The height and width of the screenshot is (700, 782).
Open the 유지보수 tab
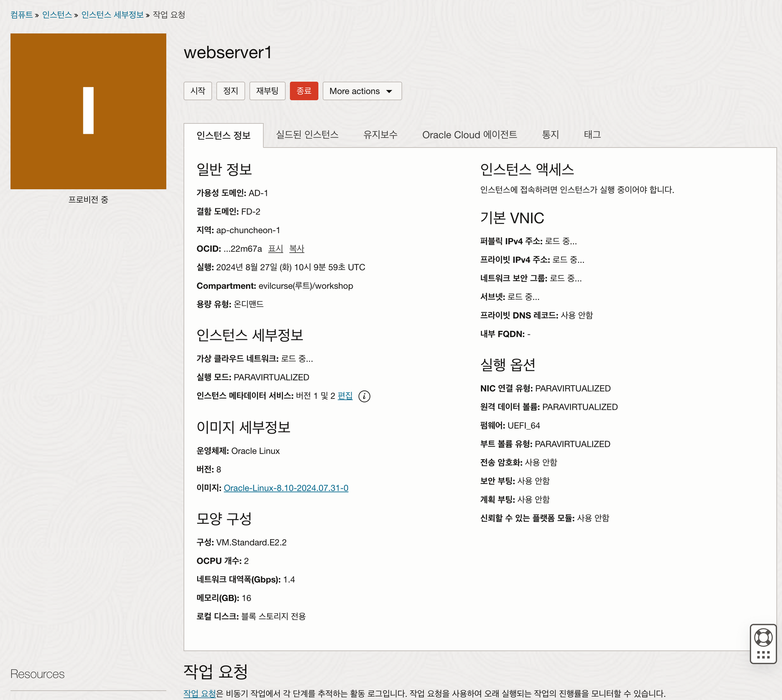(x=380, y=135)
